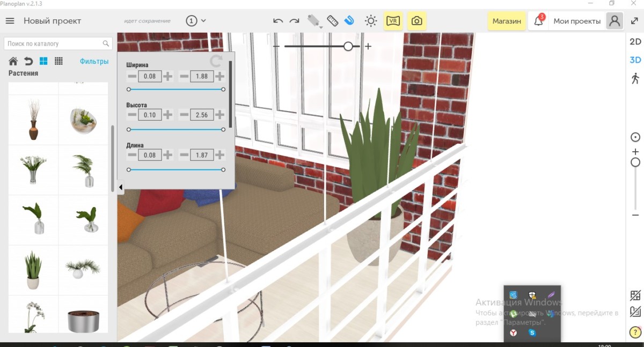644x347 pixels.
Task: Open the floor number 1 dropdown
Action: (x=196, y=21)
